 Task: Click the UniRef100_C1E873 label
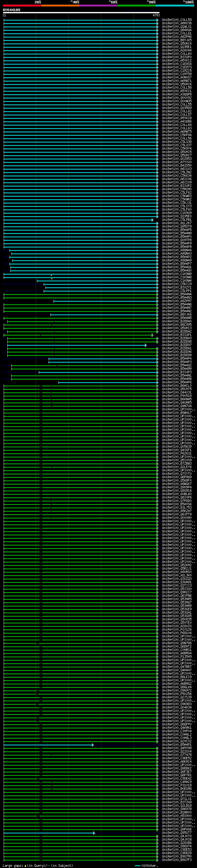[x=177, y=67]
